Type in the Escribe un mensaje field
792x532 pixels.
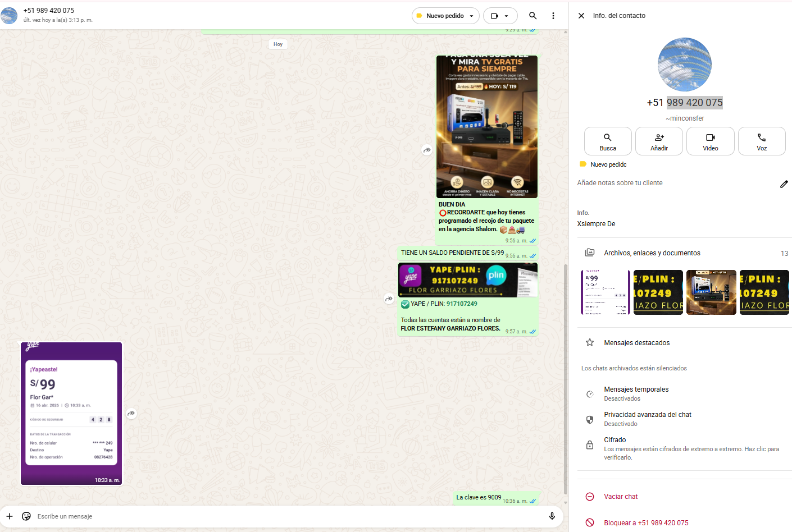[281, 516]
